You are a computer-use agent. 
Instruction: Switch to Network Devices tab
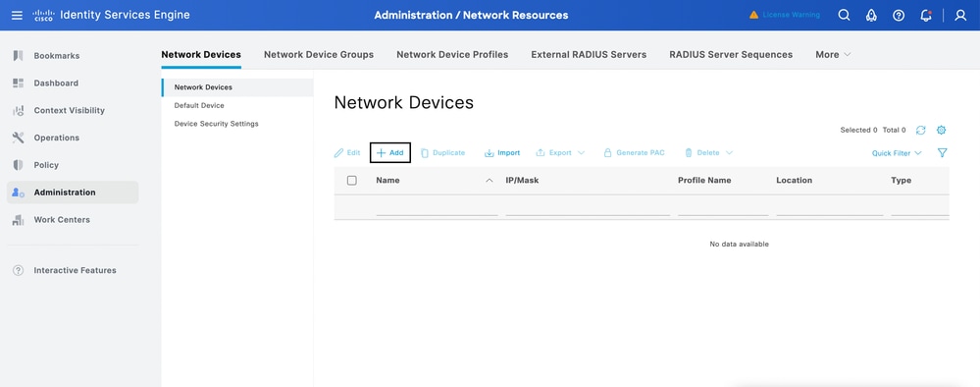coord(201,54)
